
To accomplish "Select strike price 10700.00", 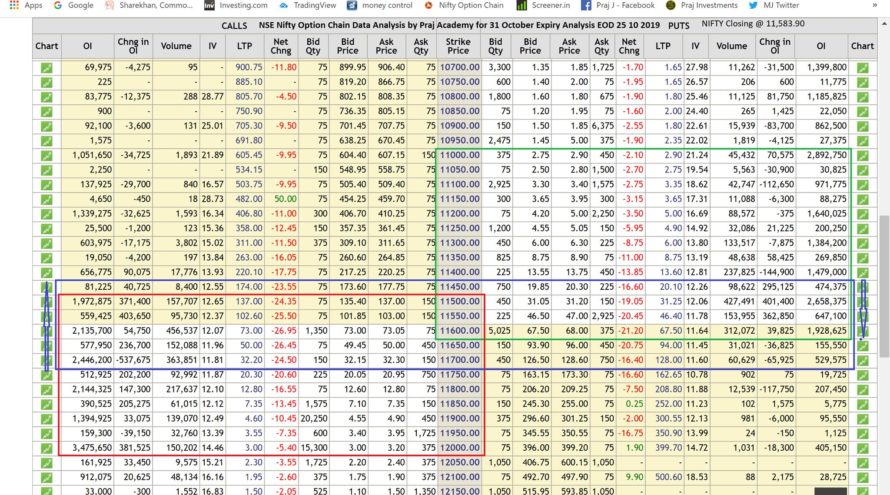I will (x=460, y=67).
